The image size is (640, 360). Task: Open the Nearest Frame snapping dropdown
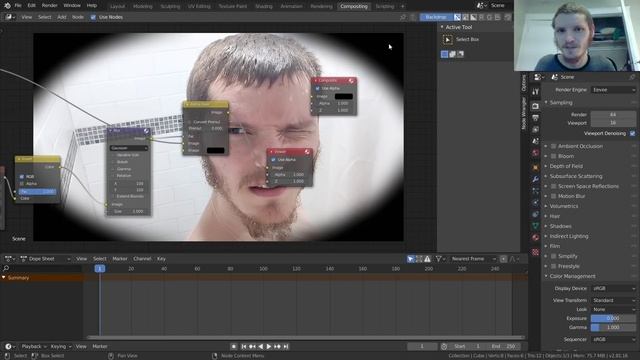[473, 259]
